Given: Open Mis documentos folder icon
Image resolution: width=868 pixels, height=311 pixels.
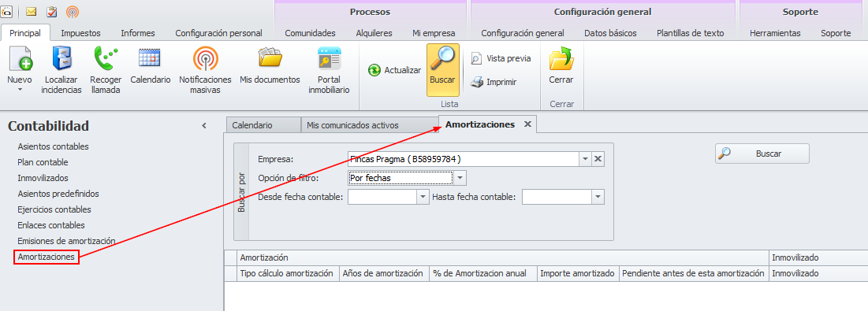Looking at the screenshot, I should [x=270, y=58].
